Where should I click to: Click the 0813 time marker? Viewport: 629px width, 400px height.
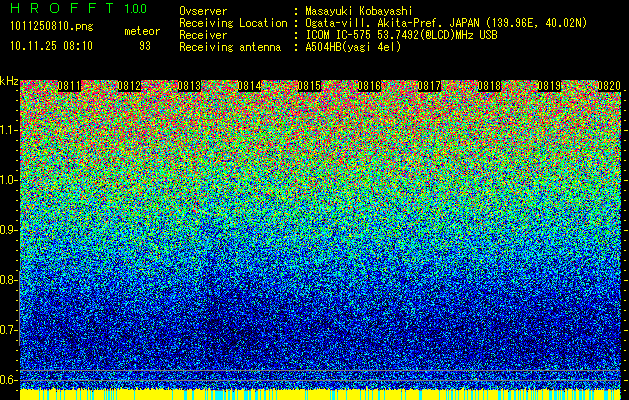pos(189,86)
